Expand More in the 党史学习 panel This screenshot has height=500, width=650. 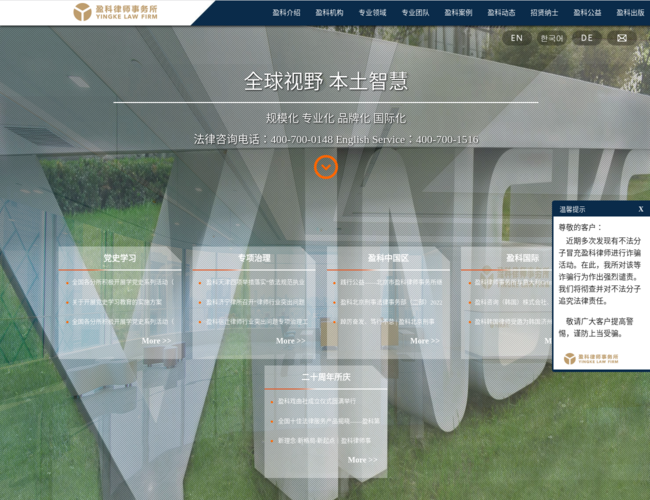tap(156, 341)
